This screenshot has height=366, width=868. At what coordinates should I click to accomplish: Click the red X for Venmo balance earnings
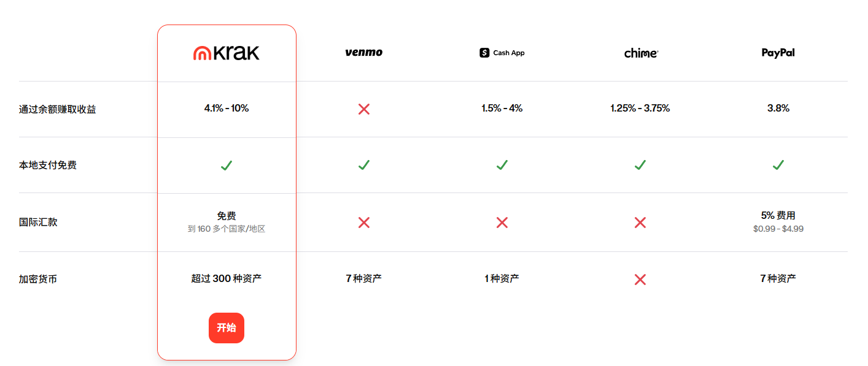(364, 109)
